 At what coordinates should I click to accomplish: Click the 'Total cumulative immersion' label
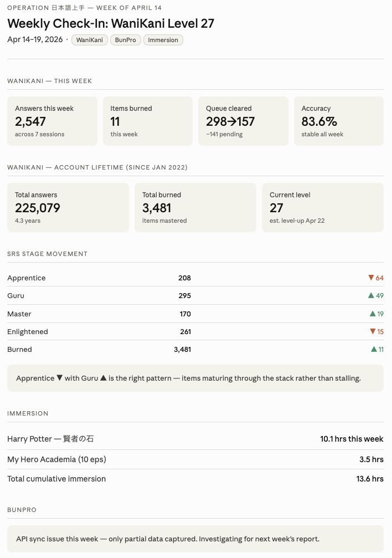[x=56, y=479]
